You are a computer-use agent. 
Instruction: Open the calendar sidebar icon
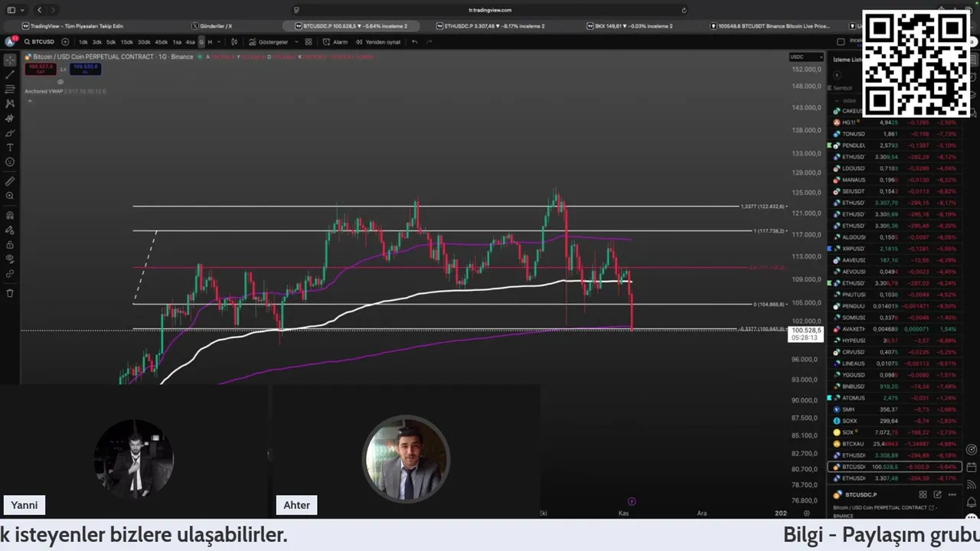click(x=972, y=467)
